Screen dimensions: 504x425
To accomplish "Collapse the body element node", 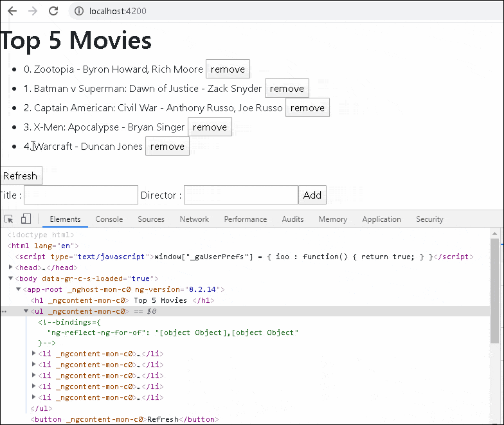I will pyautogui.click(x=9, y=278).
